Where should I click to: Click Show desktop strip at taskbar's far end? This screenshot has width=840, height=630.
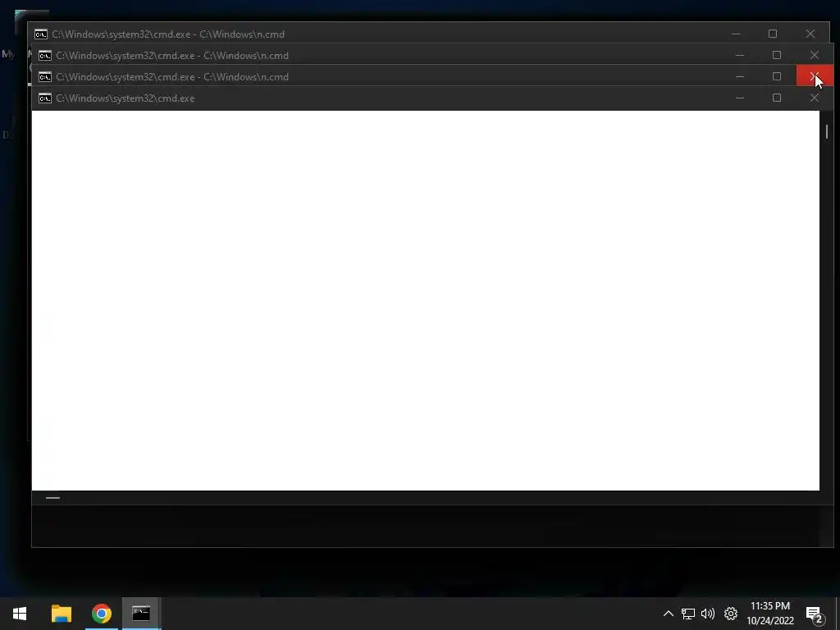838,614
